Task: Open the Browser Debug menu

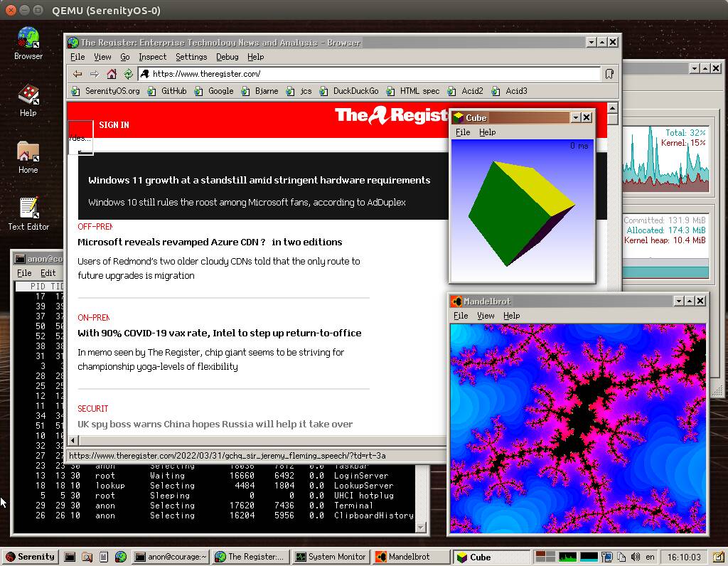Action: pyautogui.click(x=227, y=57)
